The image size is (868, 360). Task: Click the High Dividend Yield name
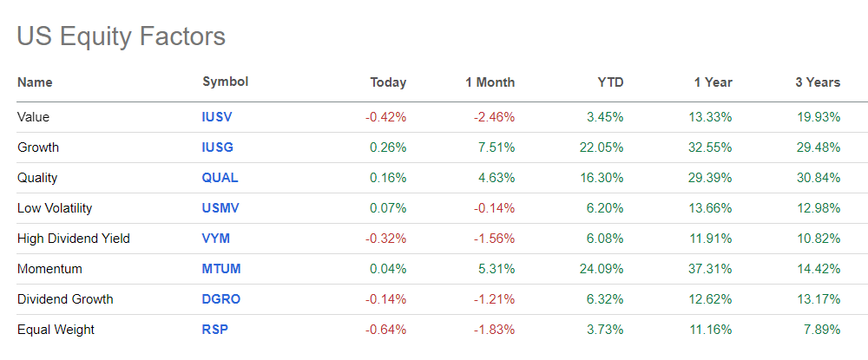73,239
